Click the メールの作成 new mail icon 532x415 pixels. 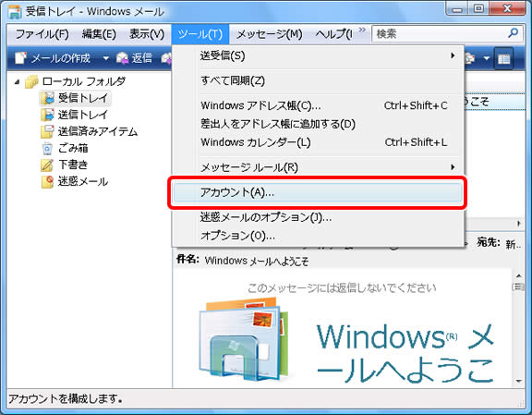(x=20, y=58)
